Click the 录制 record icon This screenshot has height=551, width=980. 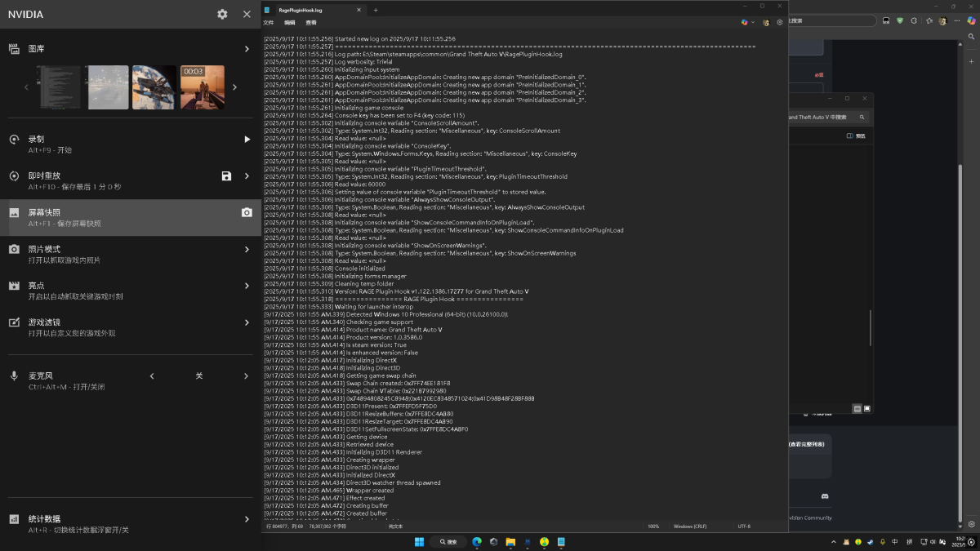14,140
